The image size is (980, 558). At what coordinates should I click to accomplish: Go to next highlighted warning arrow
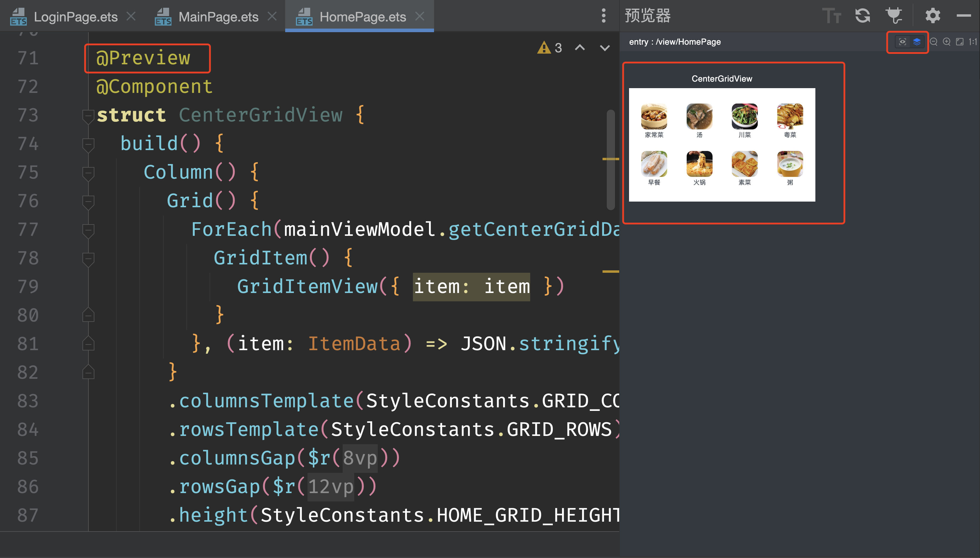tap(605, 48)
